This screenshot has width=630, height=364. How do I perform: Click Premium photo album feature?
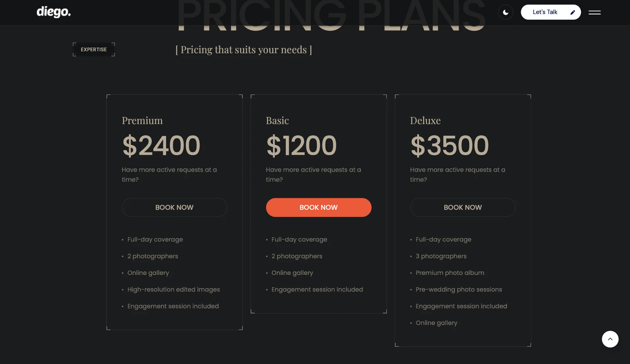click(450, 273)
